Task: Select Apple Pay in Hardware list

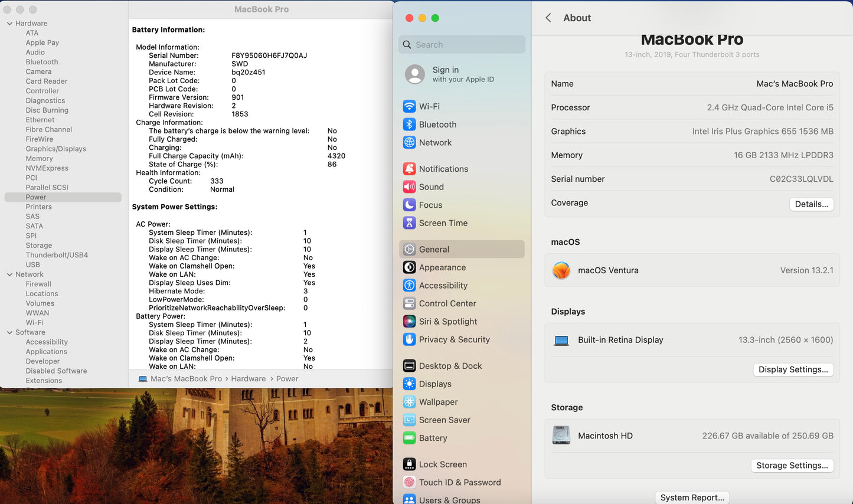Action: tap(42, 42)
